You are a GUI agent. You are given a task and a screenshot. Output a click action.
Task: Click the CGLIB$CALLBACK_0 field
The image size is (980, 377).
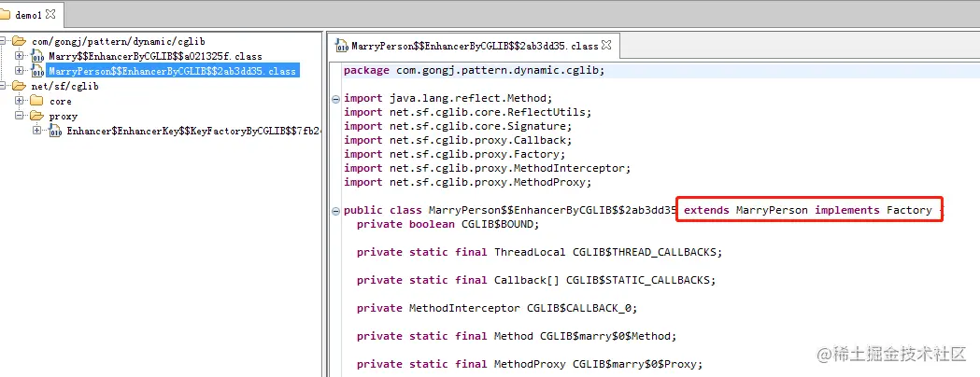(x=497, y=308)
